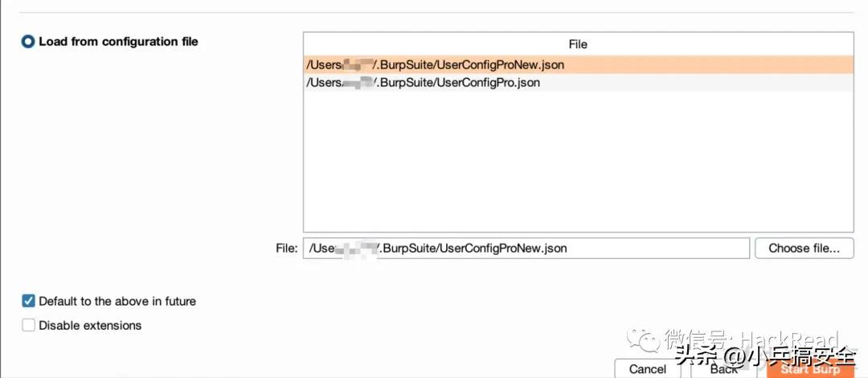868x378 pixels.
Task: Click the Start Burp button
Action: click(x=810, y=369)
